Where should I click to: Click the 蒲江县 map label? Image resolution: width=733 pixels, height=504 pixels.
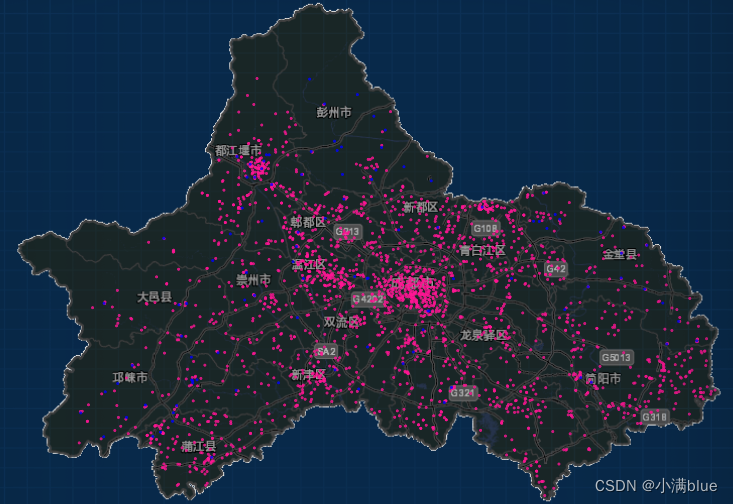(x=199, y=446)
